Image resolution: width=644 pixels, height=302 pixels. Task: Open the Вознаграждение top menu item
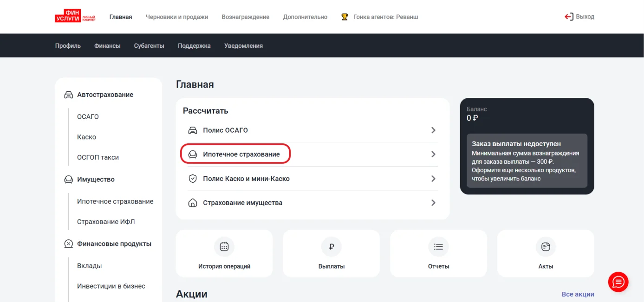tap(246, 17)
